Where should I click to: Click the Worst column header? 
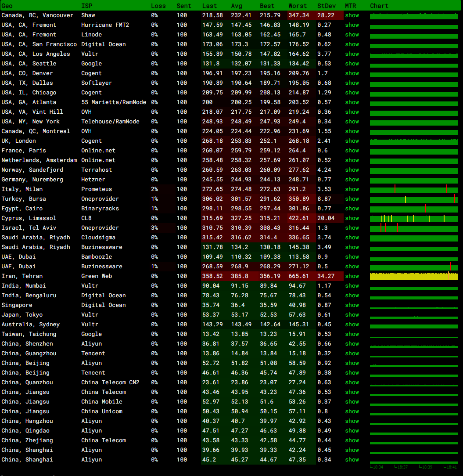tap(298, 6)
